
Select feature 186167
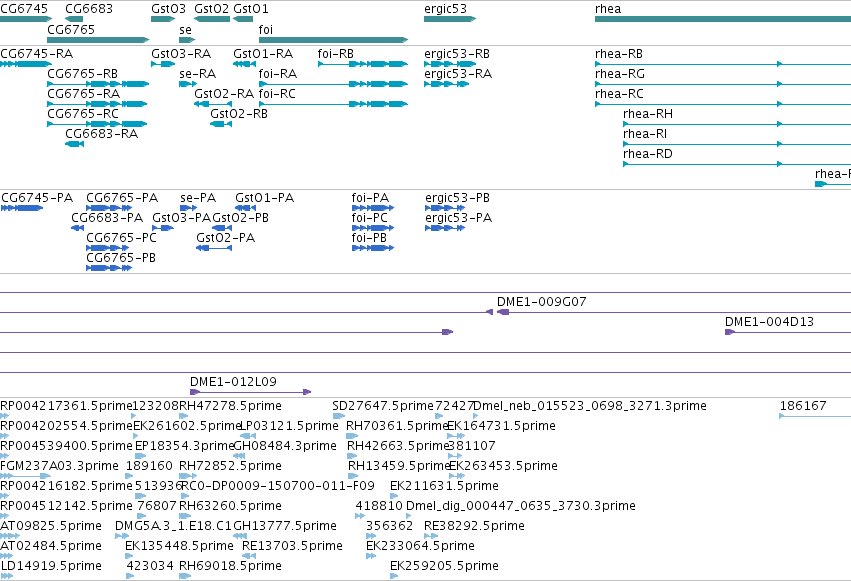click(803, 406)
